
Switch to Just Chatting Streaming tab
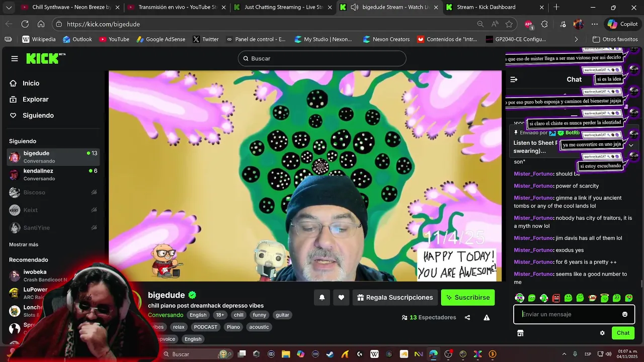pos(283,7)
